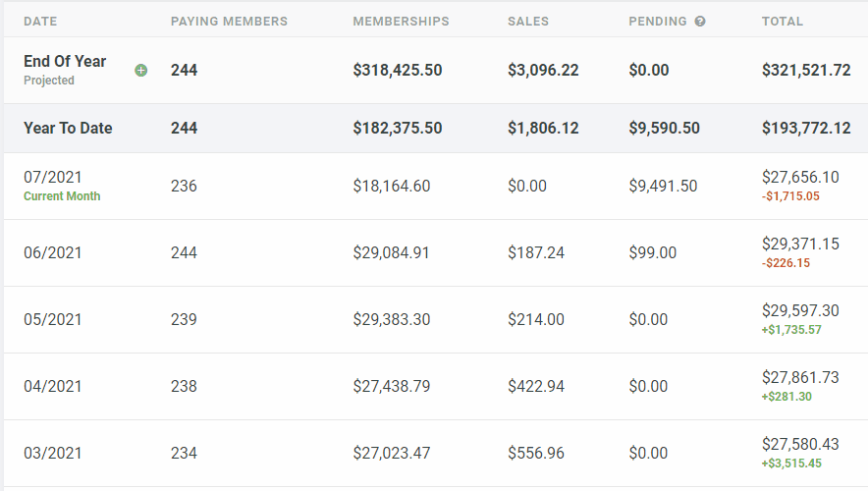Open the 06/2021 row date

(53, 253)
